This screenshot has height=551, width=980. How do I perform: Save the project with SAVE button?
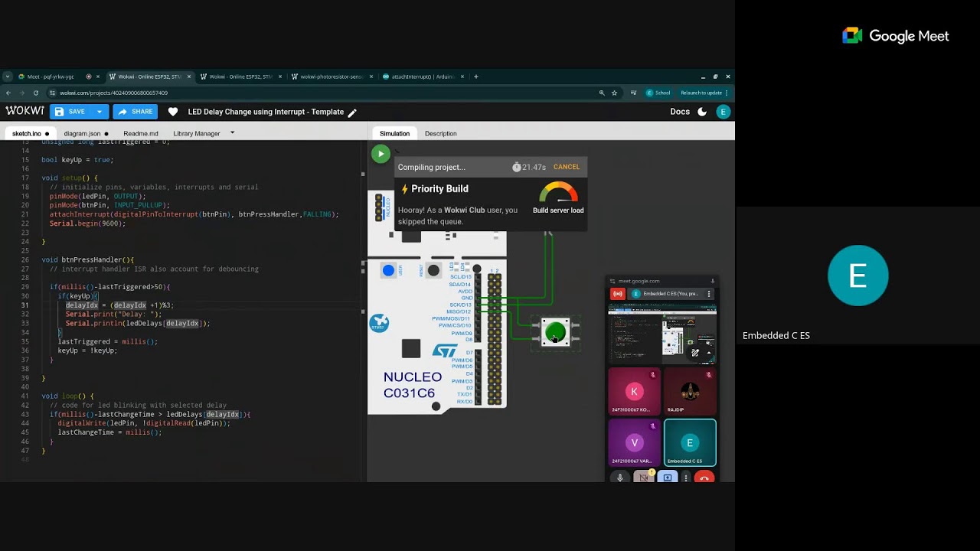tap(70, 112)
